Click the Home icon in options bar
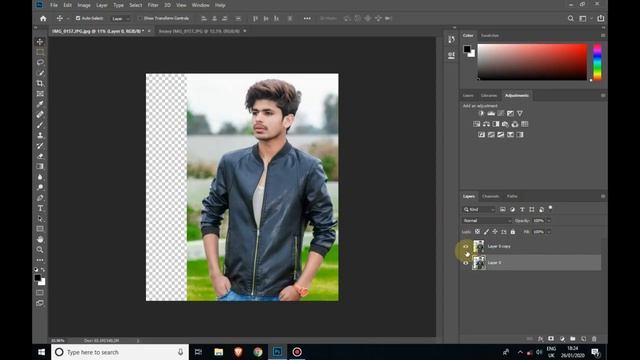This screenshot has width=640, height=360. pos(43,18)
